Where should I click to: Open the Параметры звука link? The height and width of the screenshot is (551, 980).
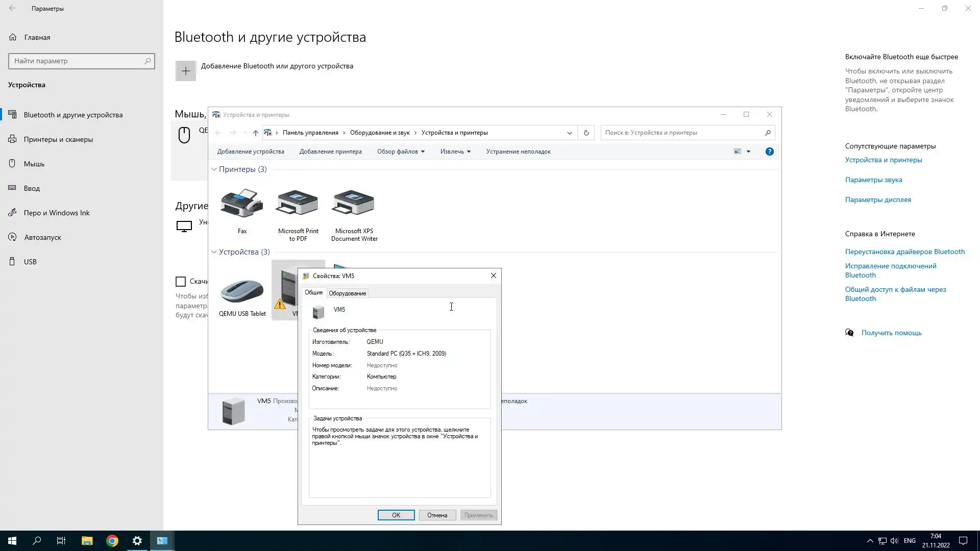click(873, 180)
